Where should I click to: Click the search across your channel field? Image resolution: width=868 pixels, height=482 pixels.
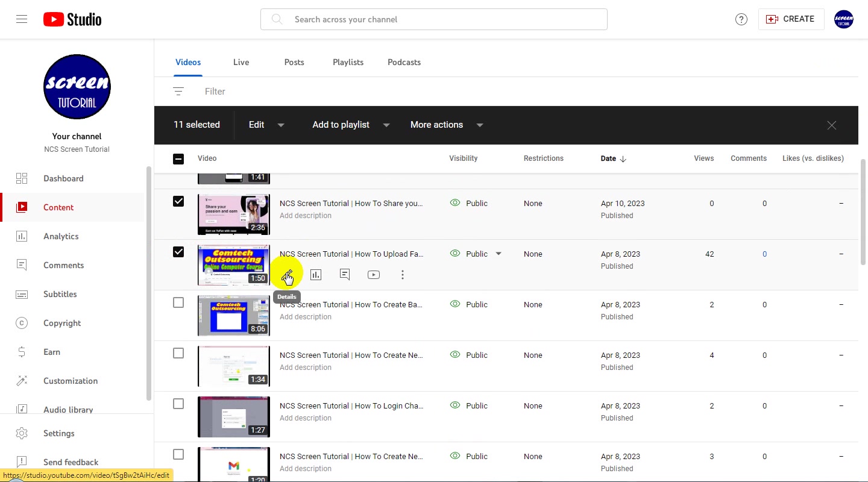(434, 19)
